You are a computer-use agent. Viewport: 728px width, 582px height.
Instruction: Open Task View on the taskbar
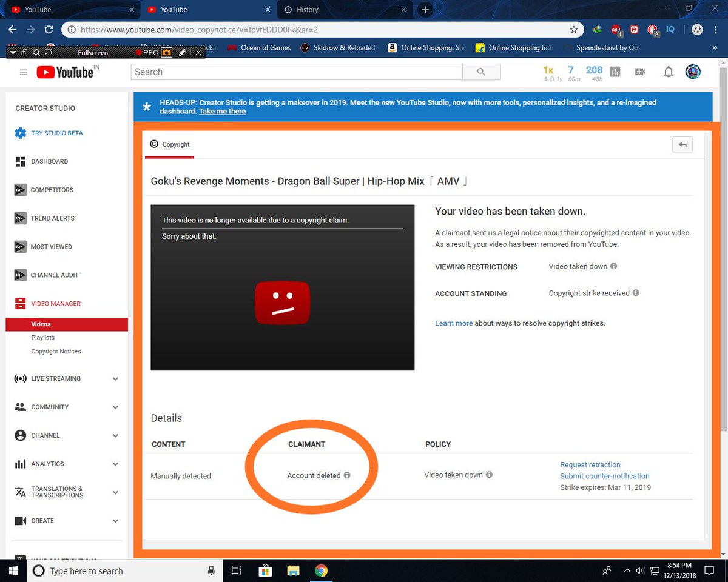pyautogui.click(x=237, y=570)
